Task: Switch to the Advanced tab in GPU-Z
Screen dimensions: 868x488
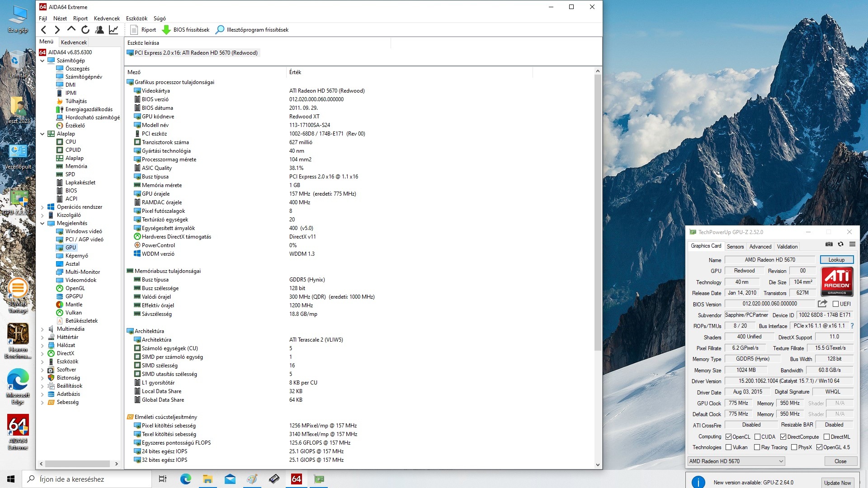Action: tap(760, 247)
